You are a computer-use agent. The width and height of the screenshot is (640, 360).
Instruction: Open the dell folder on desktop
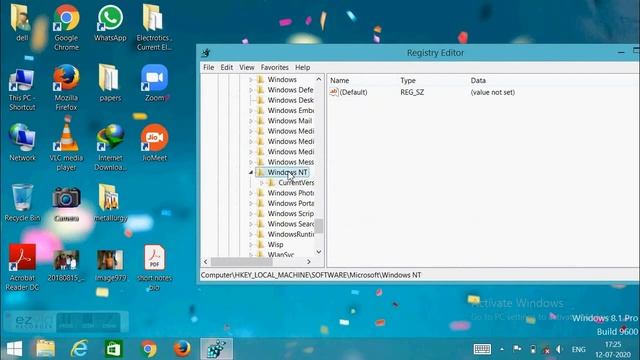pos(22,23)
